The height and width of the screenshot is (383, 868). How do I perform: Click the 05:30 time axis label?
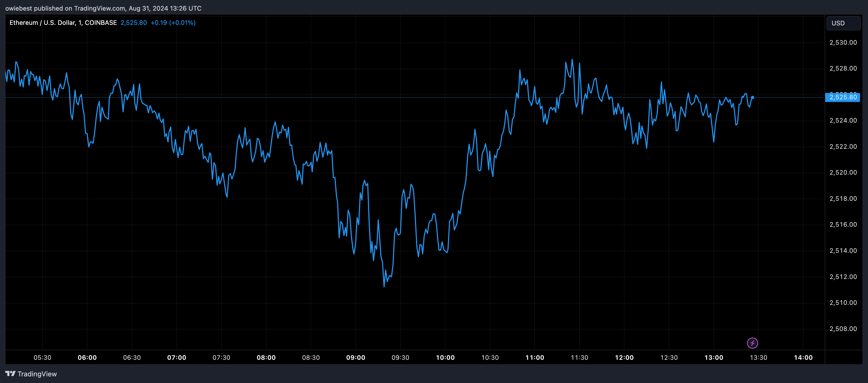pyautogui.click(x=43, y=357)
